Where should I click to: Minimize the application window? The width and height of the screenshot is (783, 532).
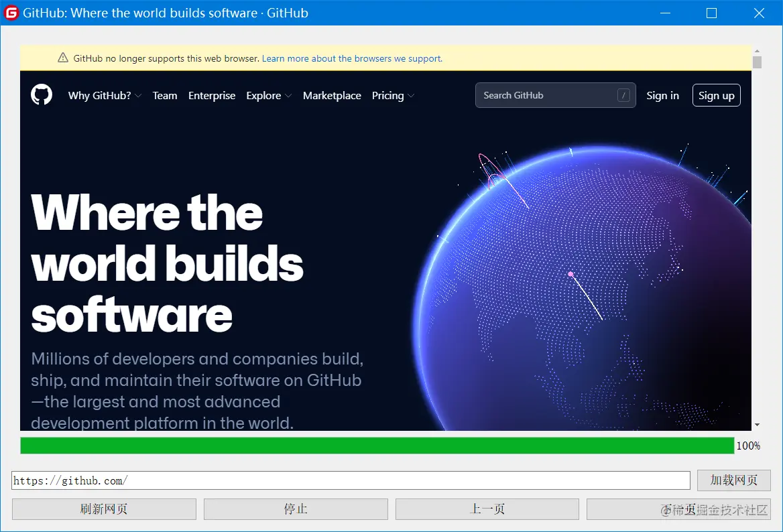tap(665, 13)
